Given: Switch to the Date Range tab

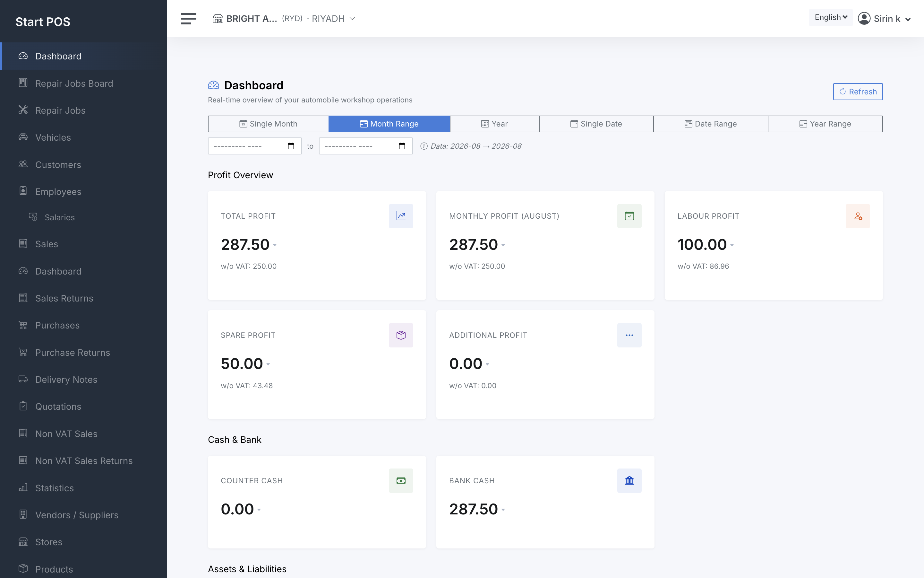Looking at the screenshot, I should click(x=711, y=124).
